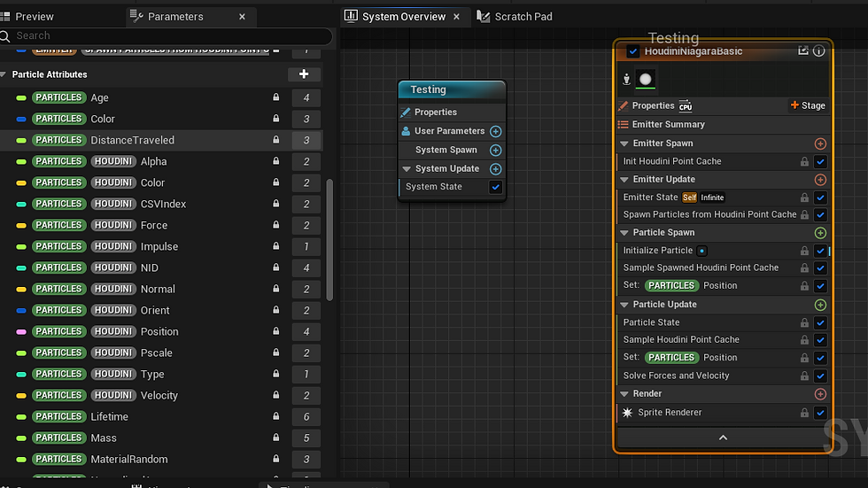
Task: Click lock icon for DistanceTraveled attribute
Action: click(275, 140)
